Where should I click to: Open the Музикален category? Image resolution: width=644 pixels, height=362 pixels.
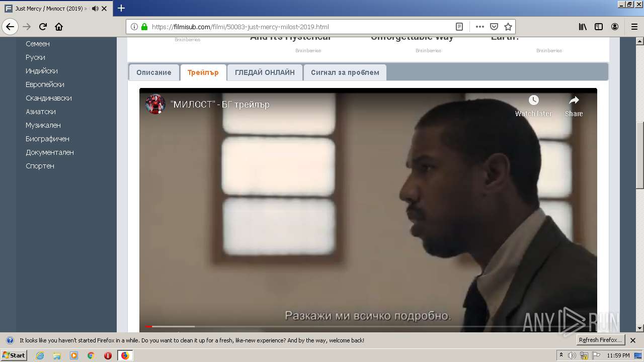click(43, 125)
